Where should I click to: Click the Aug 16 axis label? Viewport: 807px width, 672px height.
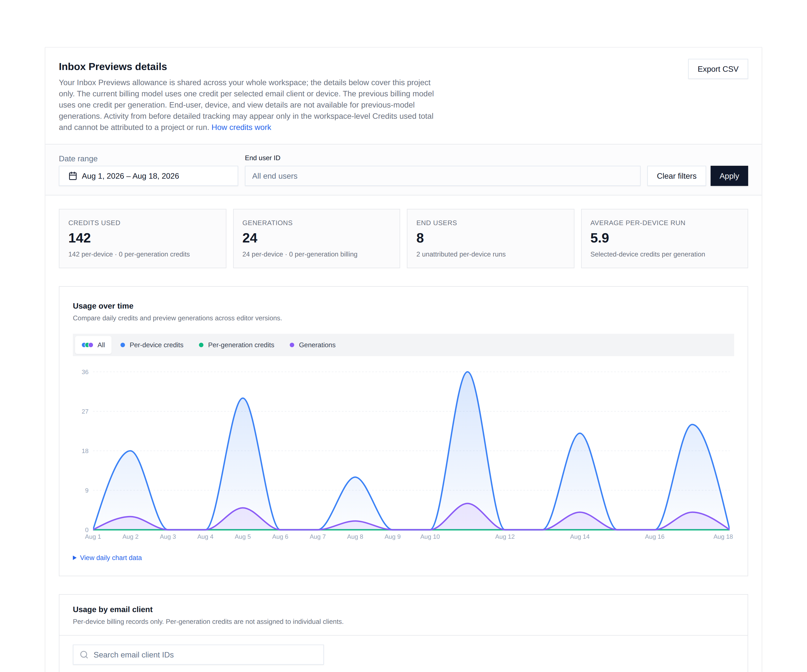point(655,536)
